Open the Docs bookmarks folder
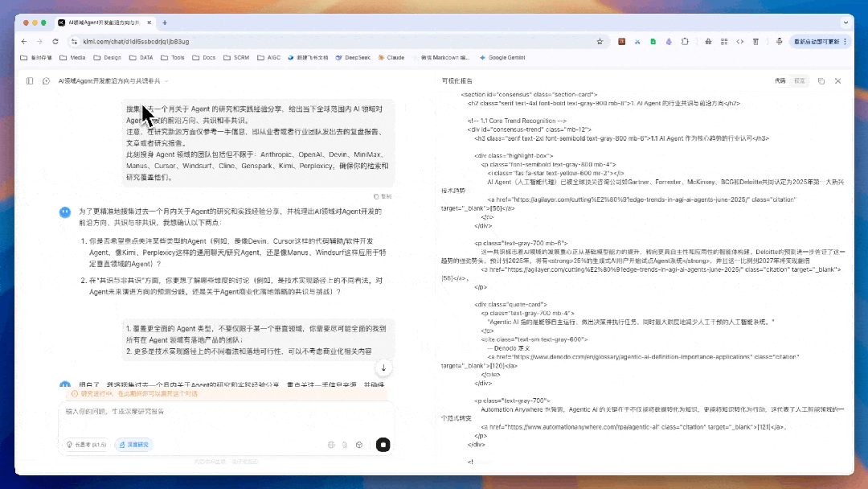This screenshot has width=868, height=489. (x=203, y=58)
